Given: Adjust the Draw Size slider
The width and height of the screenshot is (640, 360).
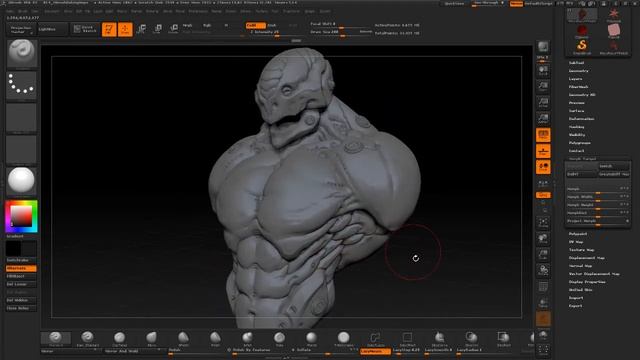Looking at the screenshot, I should pyautogui.click(x=341, y=32).
